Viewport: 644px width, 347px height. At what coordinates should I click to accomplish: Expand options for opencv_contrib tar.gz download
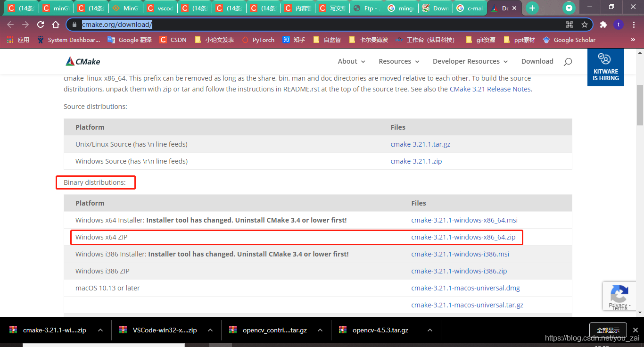(x=320, y=330)
